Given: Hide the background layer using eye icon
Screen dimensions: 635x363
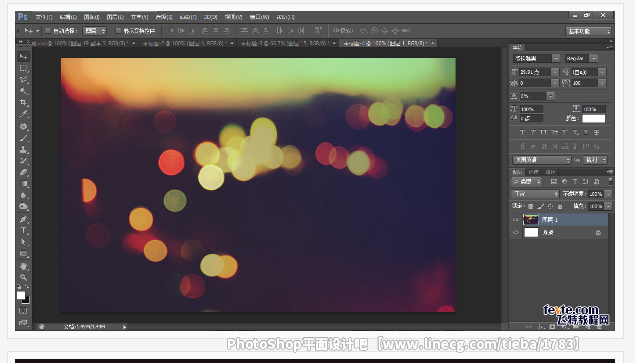Looking at the screenshot, I should [516, 233].
